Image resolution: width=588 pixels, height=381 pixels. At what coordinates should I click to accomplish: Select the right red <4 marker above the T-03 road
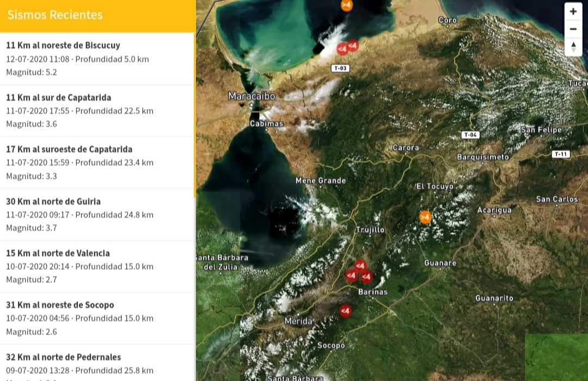(353, 46)
